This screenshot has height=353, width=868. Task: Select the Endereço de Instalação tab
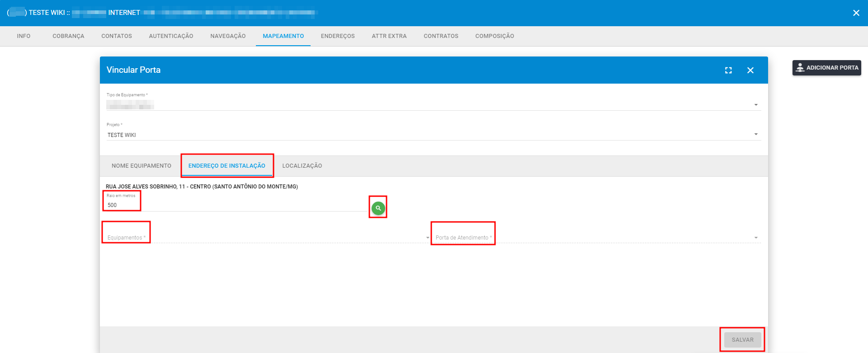coord(227,166)
